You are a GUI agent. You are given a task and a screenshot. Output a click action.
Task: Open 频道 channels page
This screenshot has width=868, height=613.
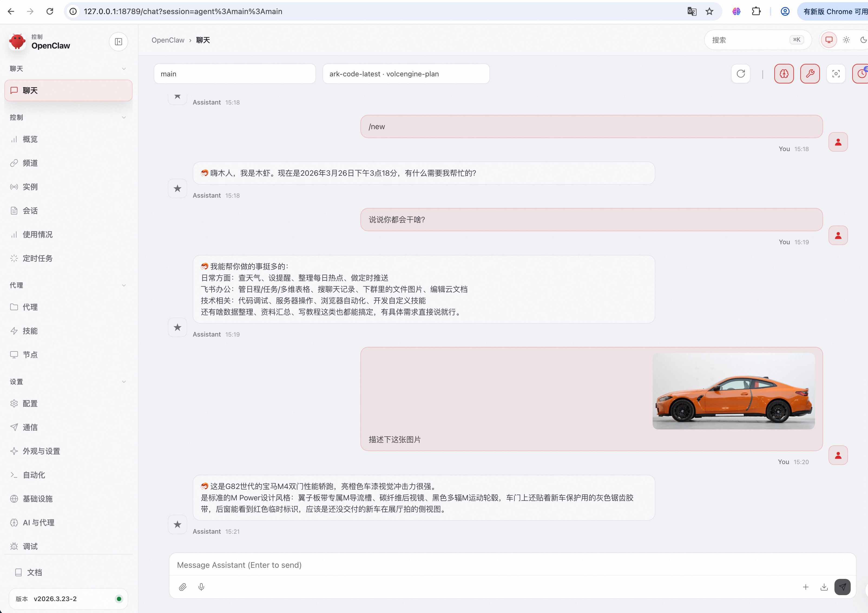[68, 163]
